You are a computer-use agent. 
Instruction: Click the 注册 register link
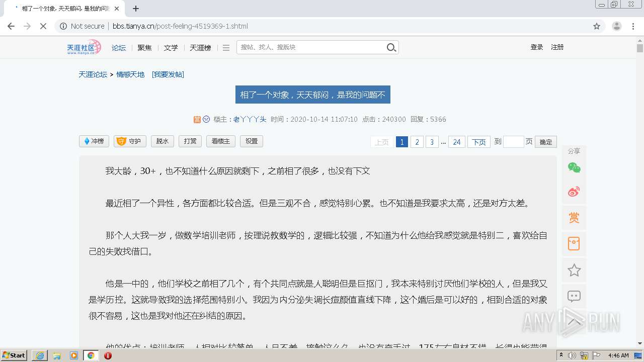click(557, 47)
